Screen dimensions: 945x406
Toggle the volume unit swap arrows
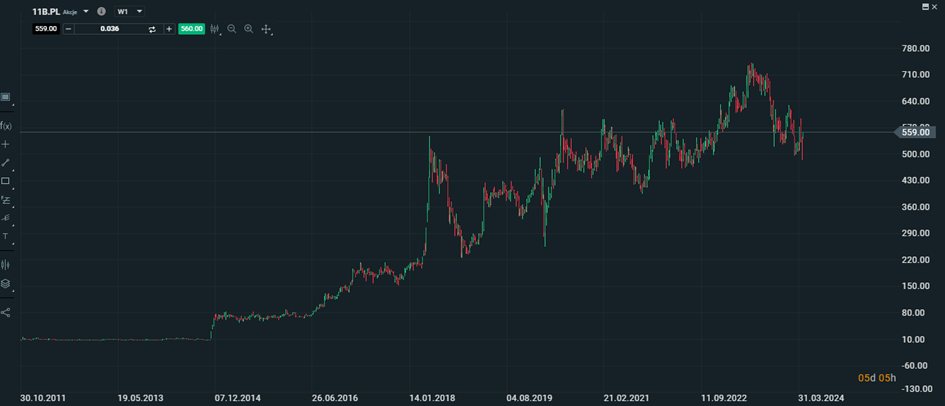click(152, 29)
